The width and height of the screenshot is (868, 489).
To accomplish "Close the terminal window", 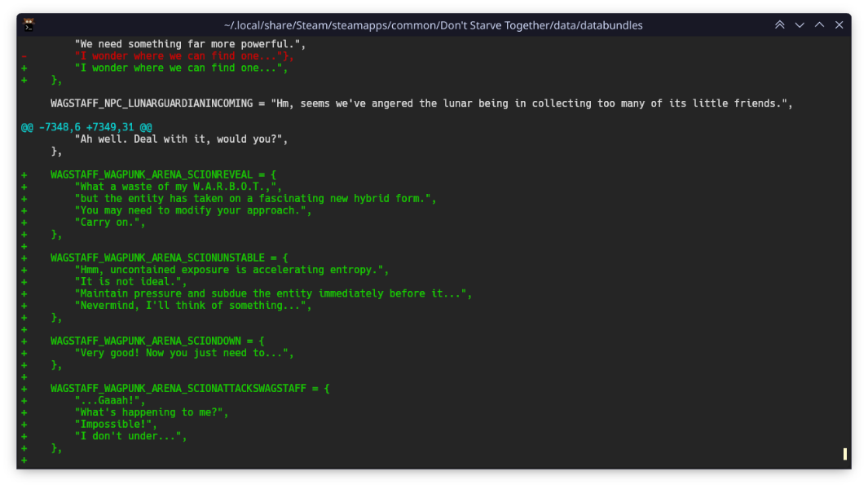I will coord(839,25).
